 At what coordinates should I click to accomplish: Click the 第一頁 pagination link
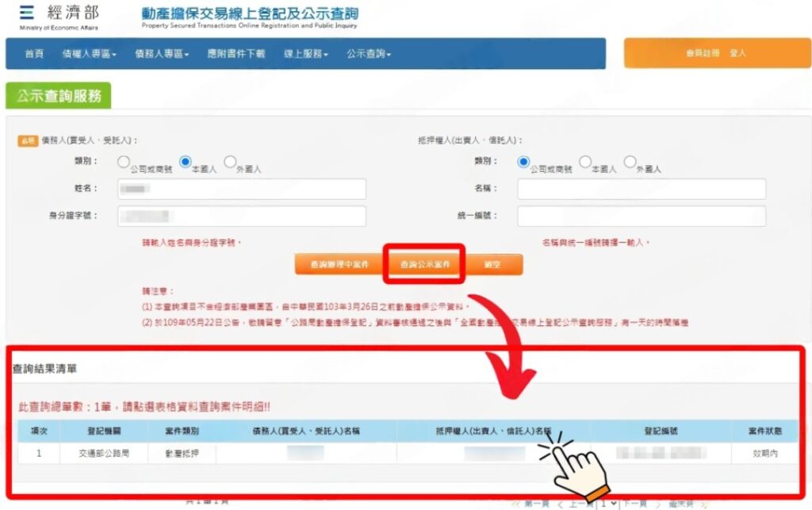pos(536,504)
